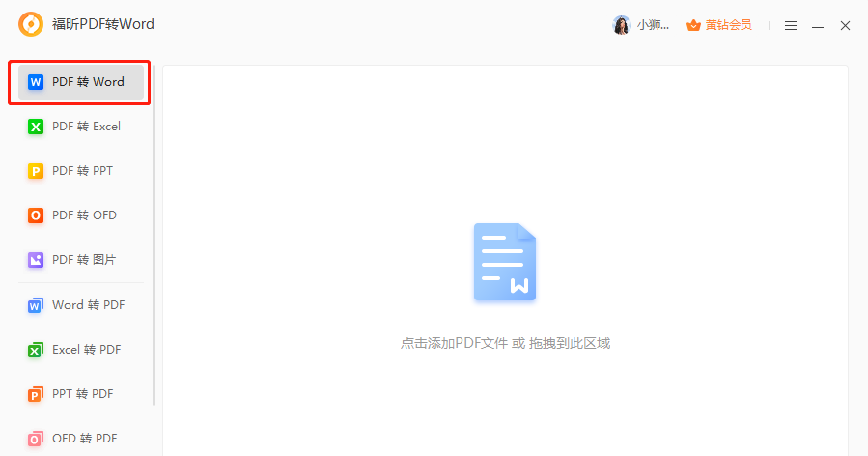Click the orange crown membership icon
This screenshot has height=456, width=868.
click(693, 25)
